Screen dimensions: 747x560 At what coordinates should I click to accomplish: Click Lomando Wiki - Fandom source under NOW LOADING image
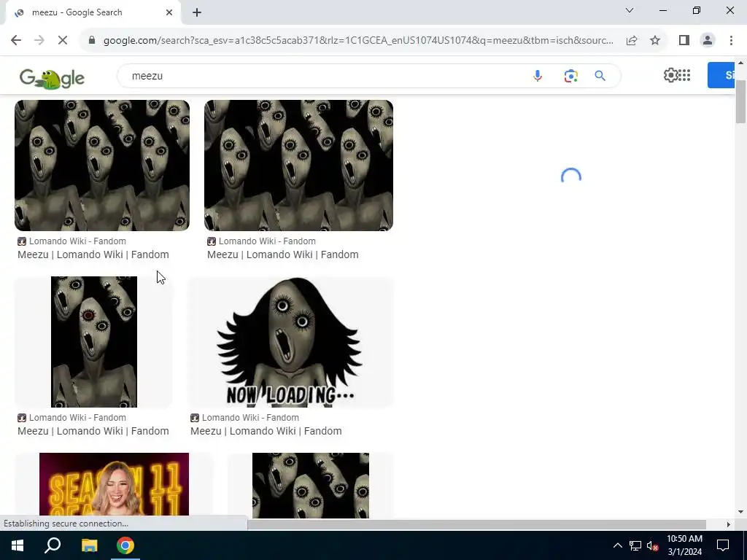[x=245, y=418]
